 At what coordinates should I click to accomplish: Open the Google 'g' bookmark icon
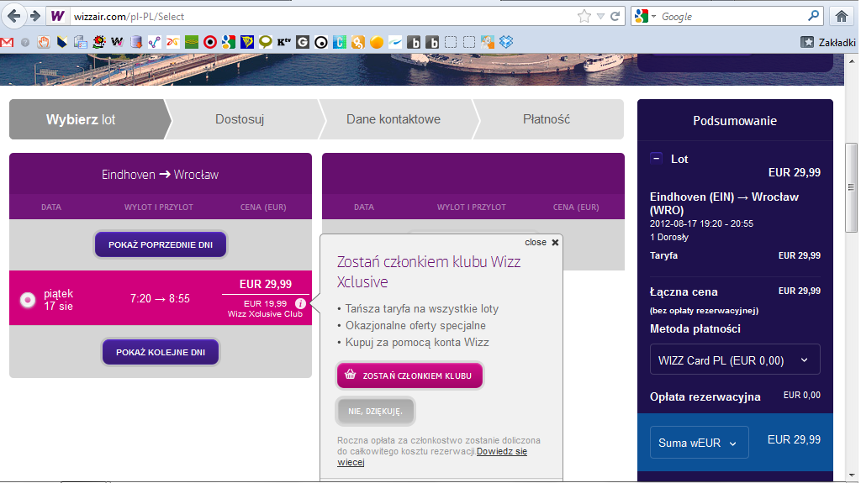(x=229, y=42)
